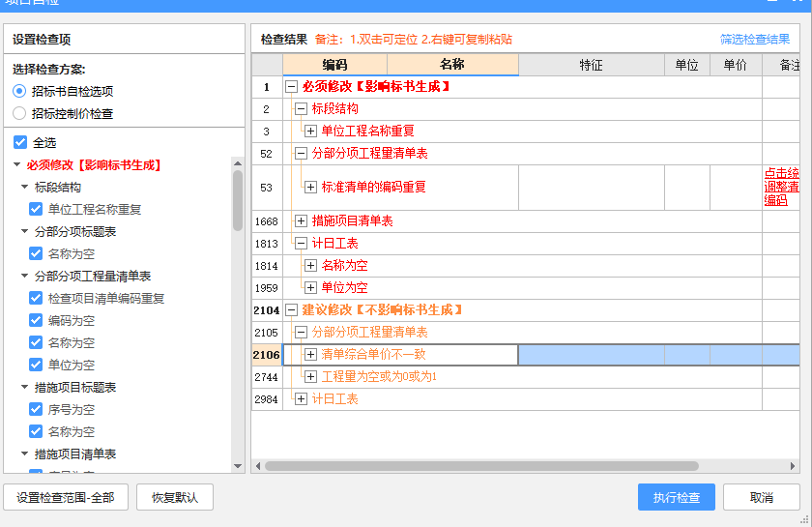Image resolution: width=812 pixels, height=527 pixels.
Task: Uncheck 序号为空 checkbox
Action: tap(36, 409)
